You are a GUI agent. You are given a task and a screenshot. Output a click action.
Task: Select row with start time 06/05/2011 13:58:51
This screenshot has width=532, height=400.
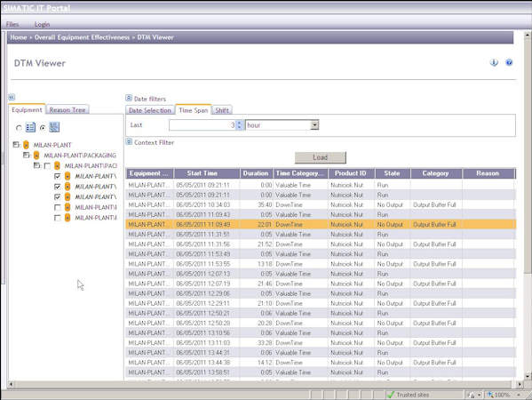[321, 372]
